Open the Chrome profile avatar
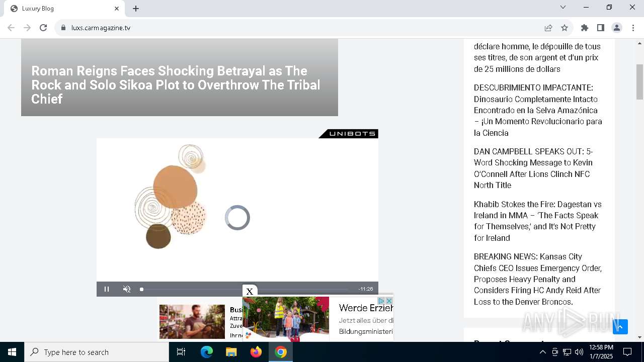Screen dimensions: 644x362 click(617, 28)
